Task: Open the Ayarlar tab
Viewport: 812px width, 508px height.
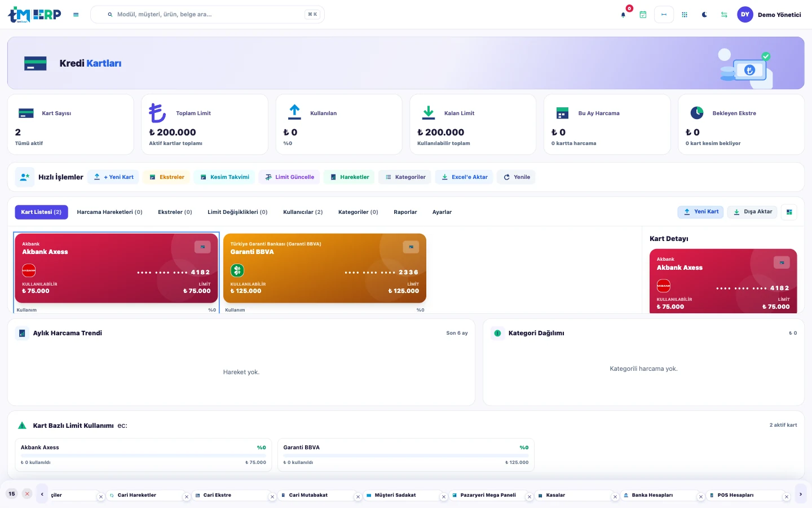Action: point(442,212)
